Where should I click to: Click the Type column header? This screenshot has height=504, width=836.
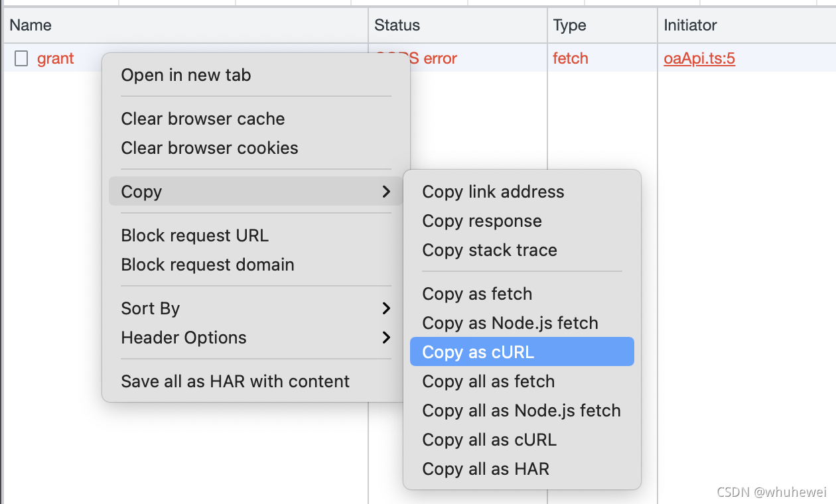pyautogui.click(x=569, y=25)
